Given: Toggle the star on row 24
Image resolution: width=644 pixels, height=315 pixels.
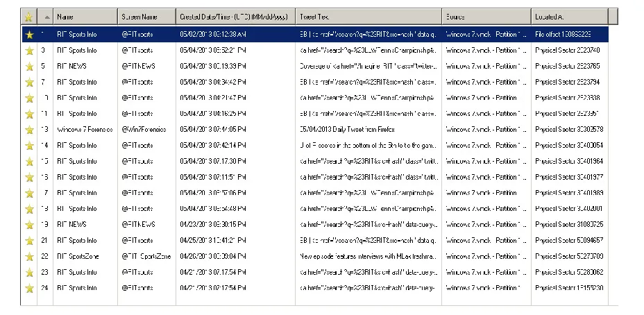Looking at the screenshot, I should (29, 289).
